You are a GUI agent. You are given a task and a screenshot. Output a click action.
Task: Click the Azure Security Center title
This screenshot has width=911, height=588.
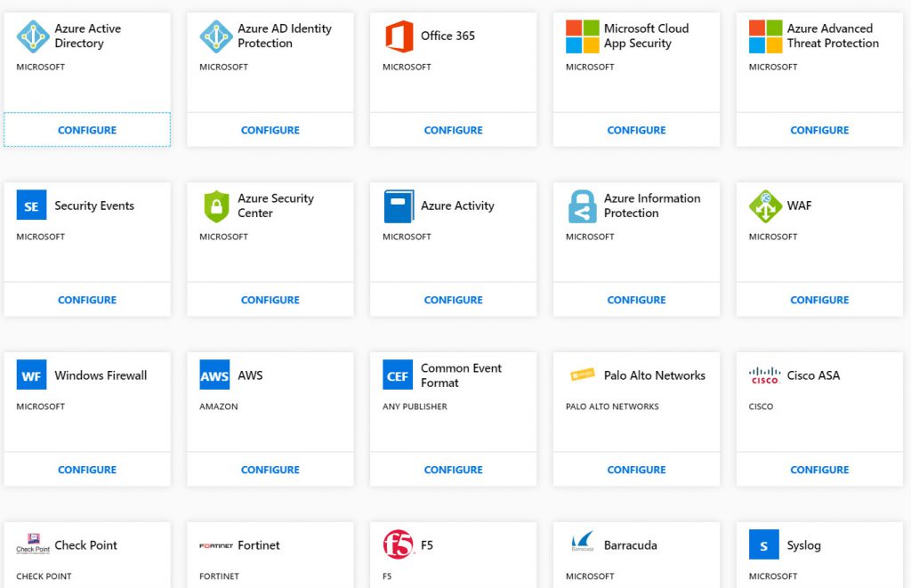pos(276,205)
